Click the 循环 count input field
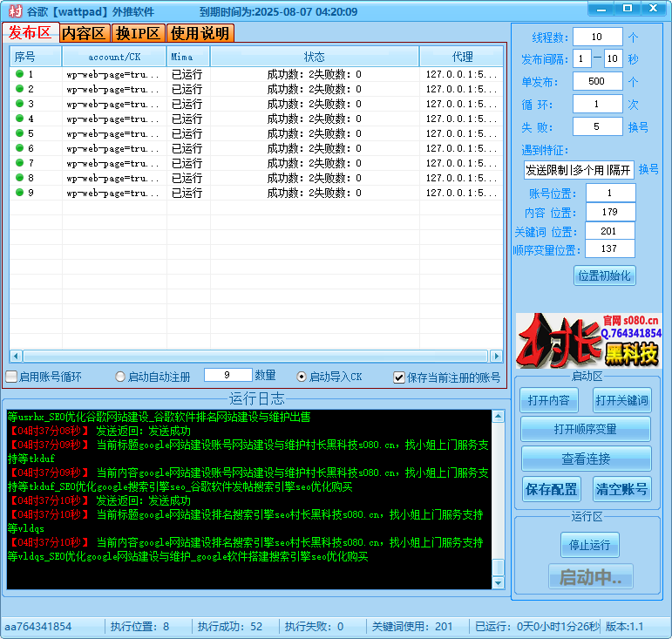Image resolution: width=672 pixels, height=639 pixels. click(597, 104)
